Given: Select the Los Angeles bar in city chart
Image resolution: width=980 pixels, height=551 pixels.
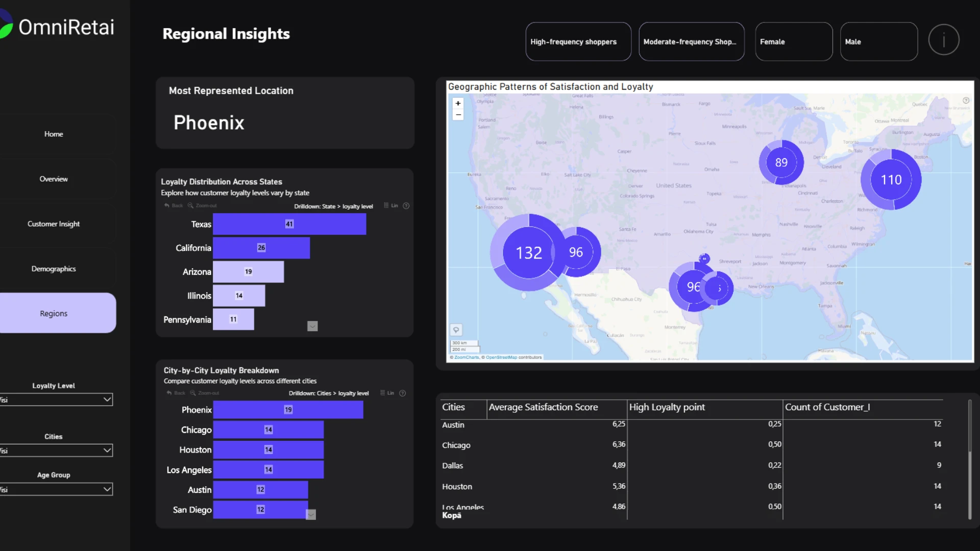Looking at the screenshot, I should [x=268, y=469].
